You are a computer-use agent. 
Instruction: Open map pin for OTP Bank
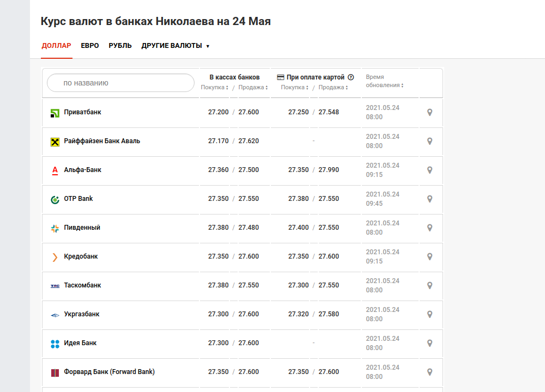click(430, 199)
